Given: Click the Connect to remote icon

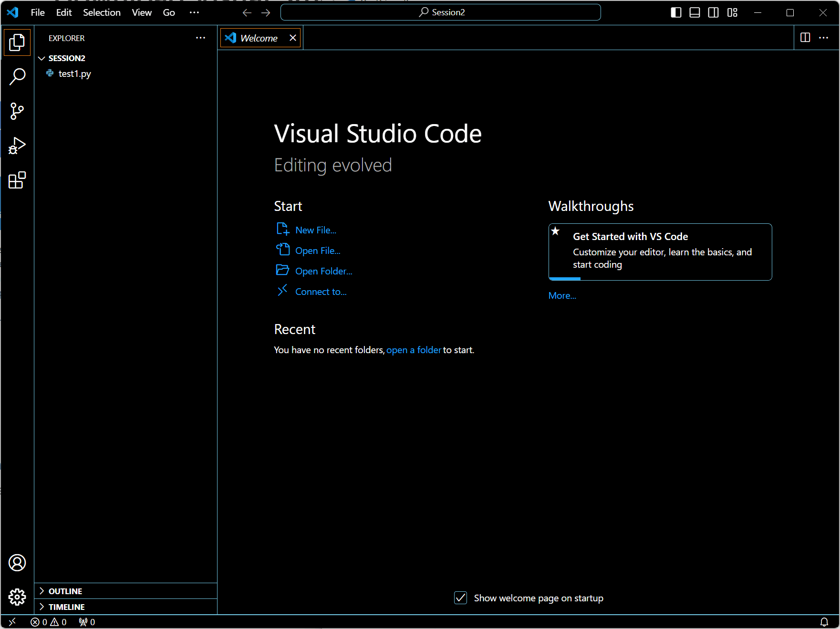Looking at the screenshot, I should coord(283,290).
